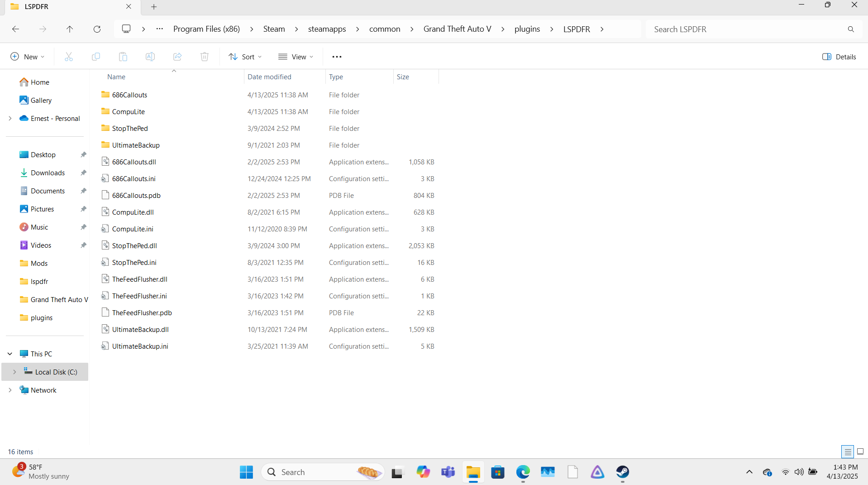This screenshot has width=868, height=485.
Task: Unpin Desktop from quick access
Action: 83,154
